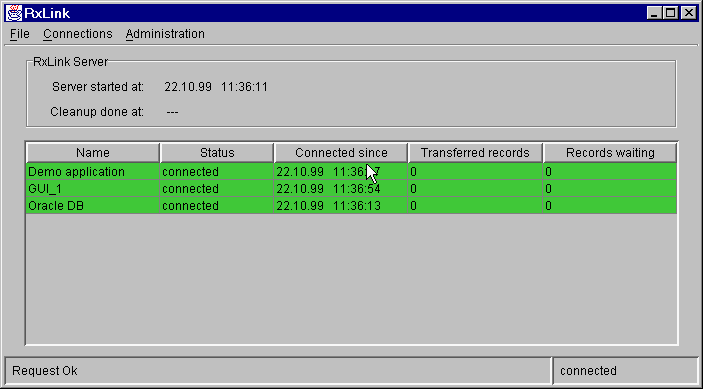Click the connected indicator in status bar
Viewport: 703px width, 389px height.
point(588,371)
